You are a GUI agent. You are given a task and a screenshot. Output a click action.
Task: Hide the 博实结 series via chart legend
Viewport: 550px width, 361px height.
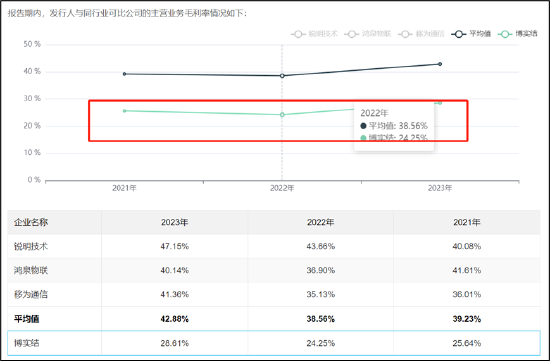click(x=518, y=34)
